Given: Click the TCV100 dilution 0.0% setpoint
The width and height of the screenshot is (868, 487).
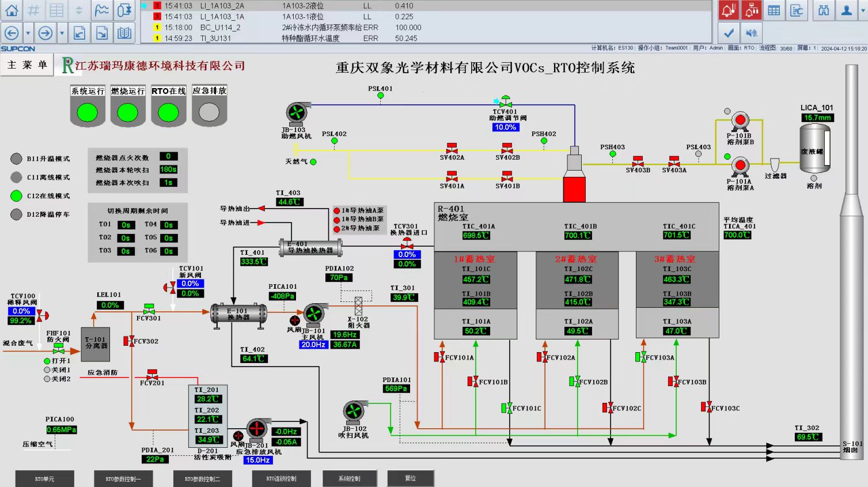Looking at the screenshot, I should pyautogui.click(x=21, y=311).
